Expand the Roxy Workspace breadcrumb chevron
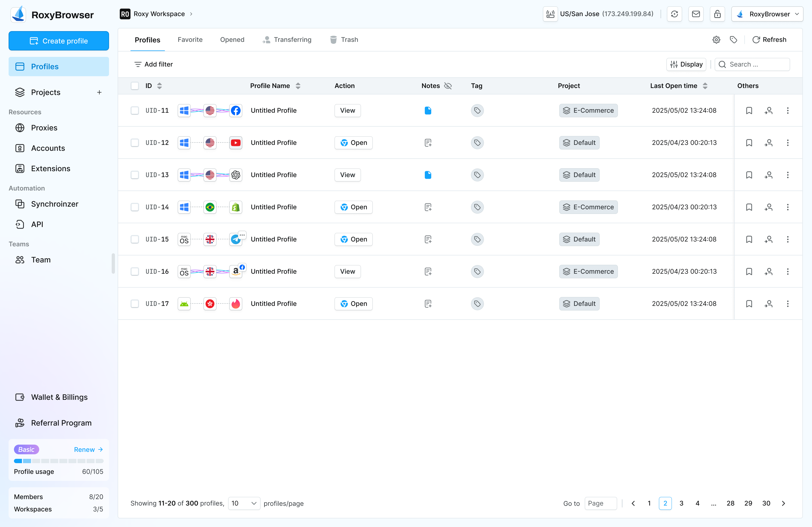The width and height of the screenshot is (812, 527). tap(191, 14)
